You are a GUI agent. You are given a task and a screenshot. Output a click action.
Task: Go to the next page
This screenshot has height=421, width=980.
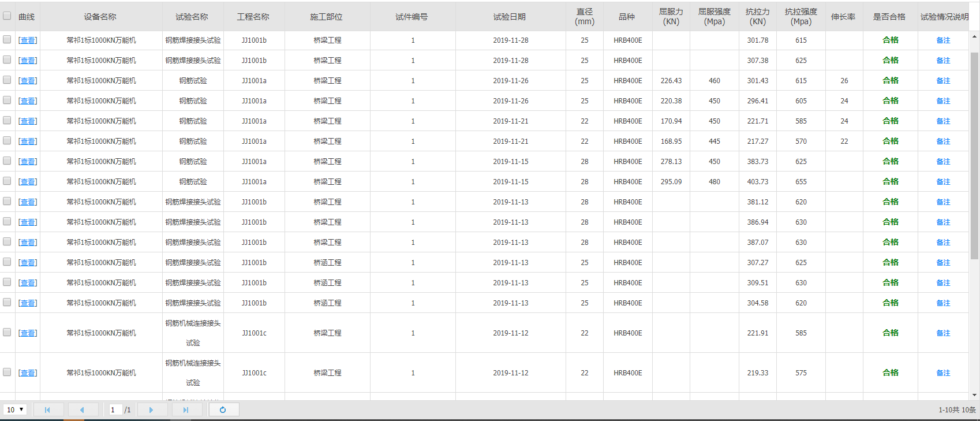click(151, 410)
